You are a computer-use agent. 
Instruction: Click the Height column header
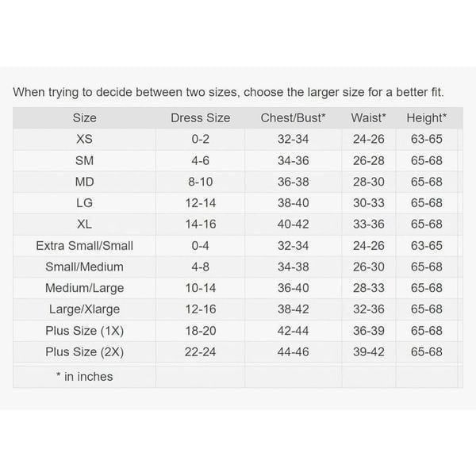point(427,118)
